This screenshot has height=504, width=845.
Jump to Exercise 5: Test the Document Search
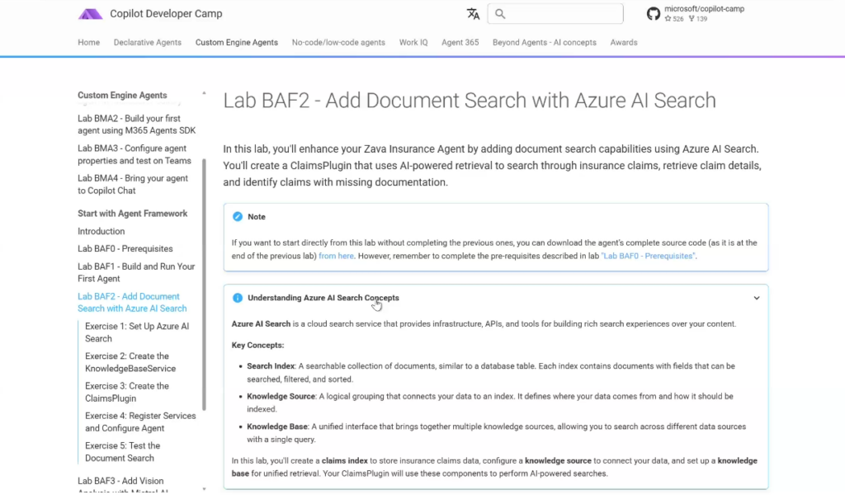[122, 452]
